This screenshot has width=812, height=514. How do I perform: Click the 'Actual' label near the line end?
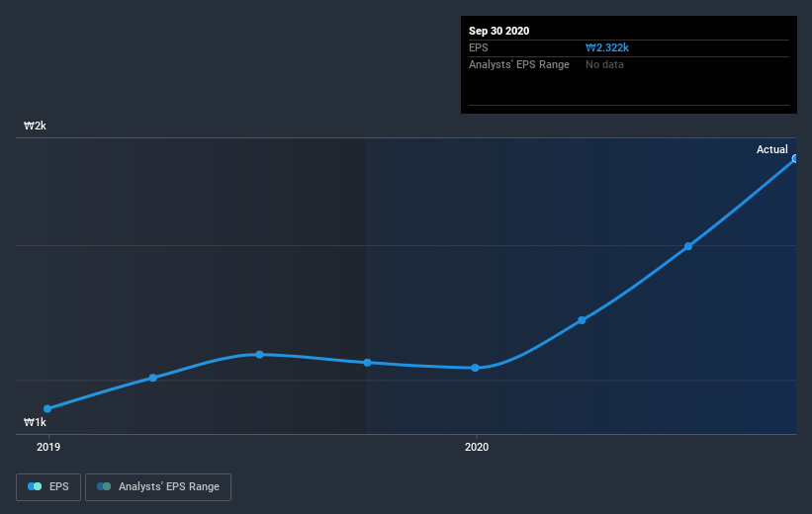(772, 149)
